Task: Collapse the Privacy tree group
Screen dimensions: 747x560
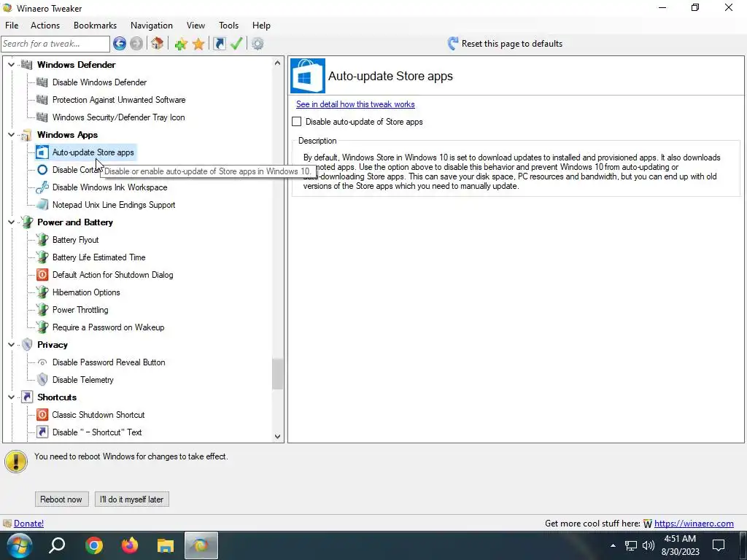Action: tap(11, 345)
